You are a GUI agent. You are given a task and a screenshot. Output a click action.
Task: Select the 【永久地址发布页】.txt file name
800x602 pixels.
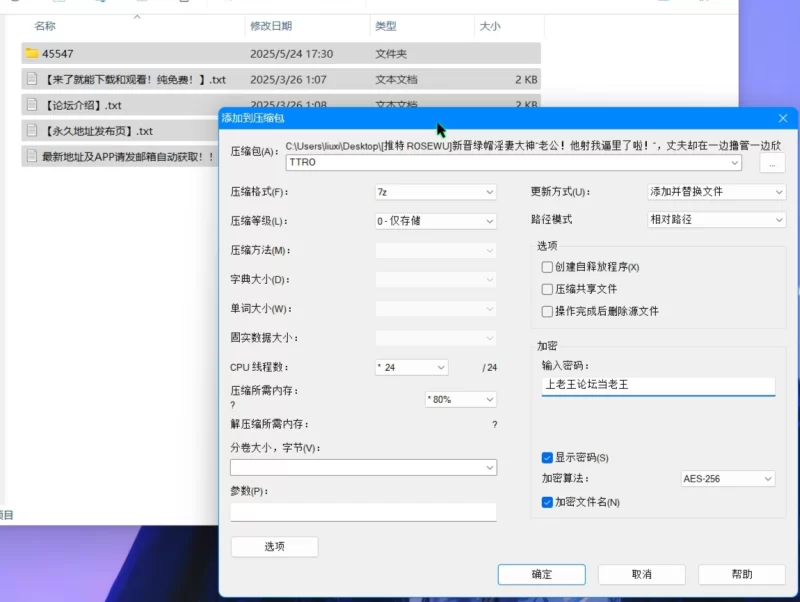point(97,131)
